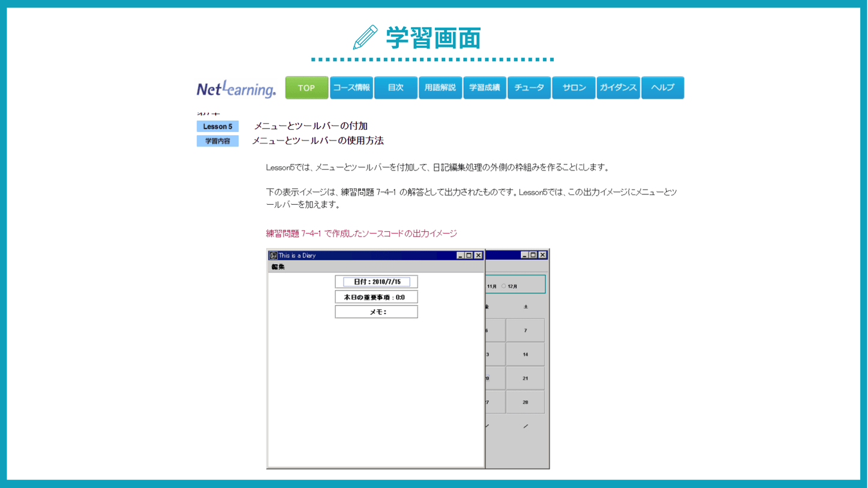Click the Diary window title bar icon

273,256
